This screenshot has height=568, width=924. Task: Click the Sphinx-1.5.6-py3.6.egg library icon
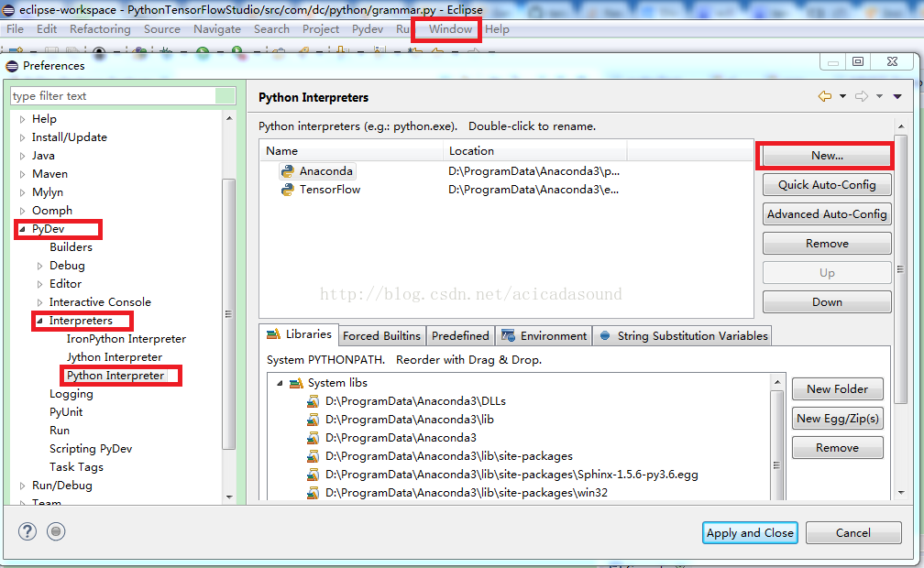coord(313,475)
